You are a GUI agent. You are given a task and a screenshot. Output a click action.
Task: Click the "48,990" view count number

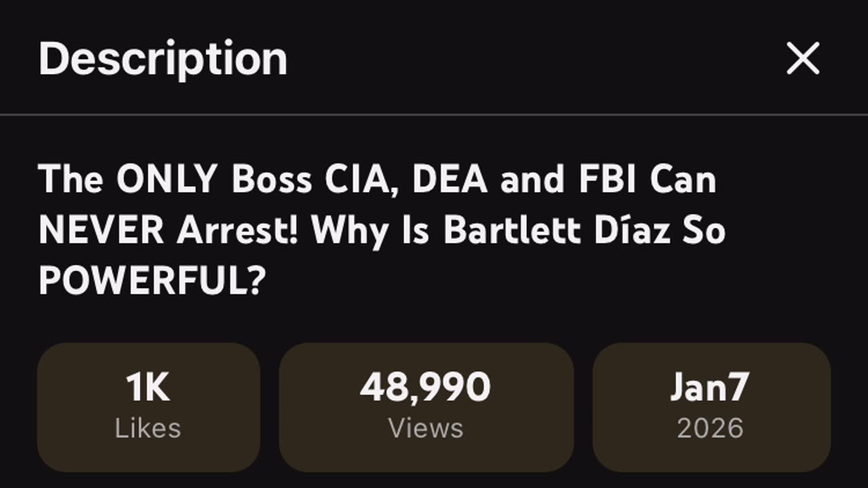tap(425, 387)
